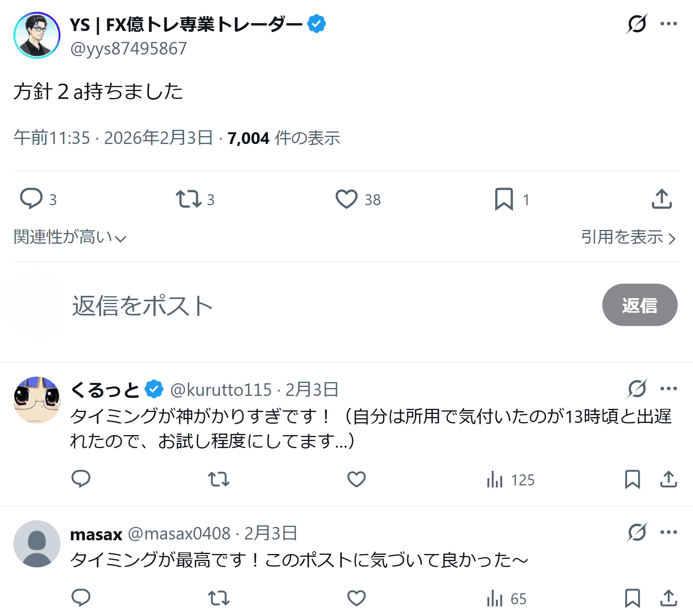Open the @masax0408 profile link

(x=179, y=534)
